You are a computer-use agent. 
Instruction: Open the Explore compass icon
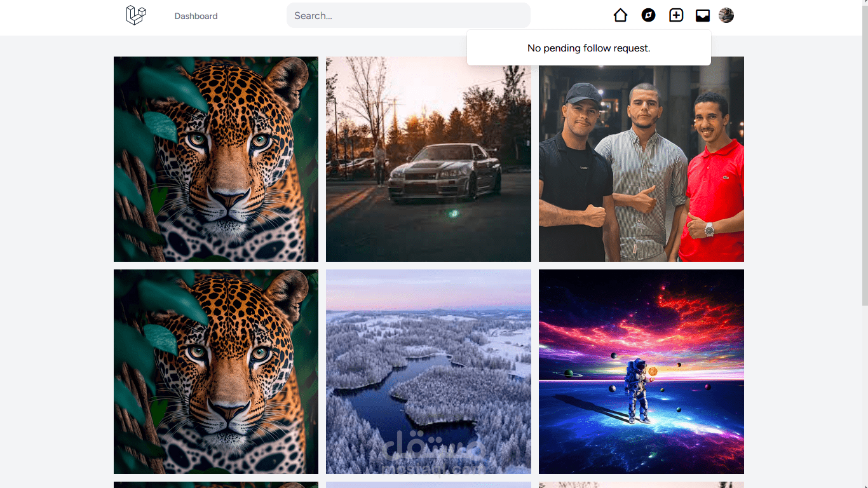point(648,15)
